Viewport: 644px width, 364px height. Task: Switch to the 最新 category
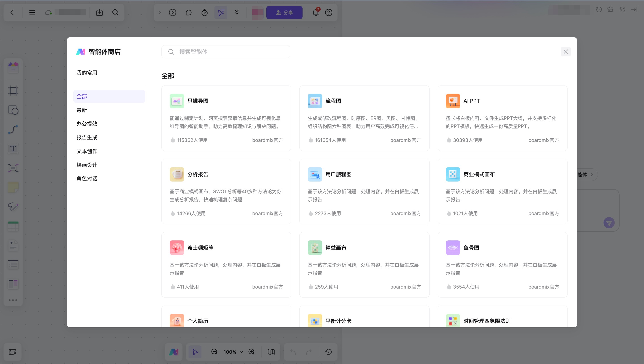(x=82, y=110)
